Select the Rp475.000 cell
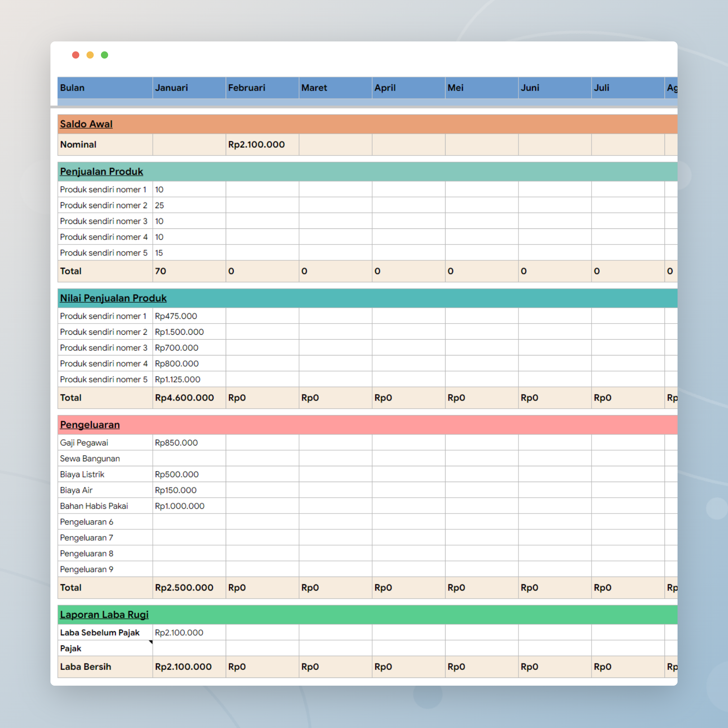 (189, 316)
